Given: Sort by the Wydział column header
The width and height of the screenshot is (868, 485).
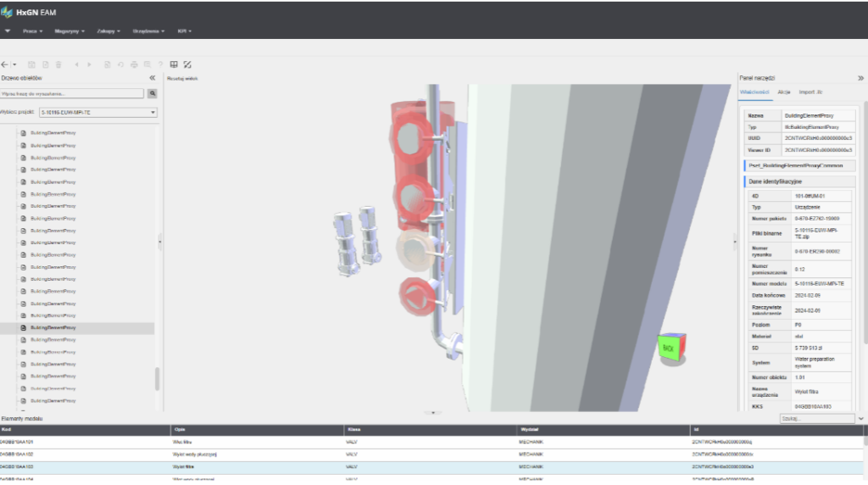Looking at the screenshot, I should point(604,430).
